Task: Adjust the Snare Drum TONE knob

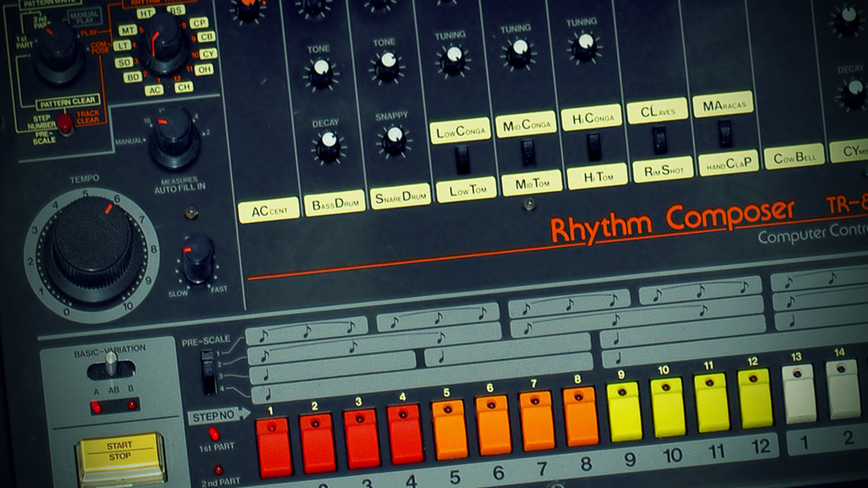Action: [387, 65]
